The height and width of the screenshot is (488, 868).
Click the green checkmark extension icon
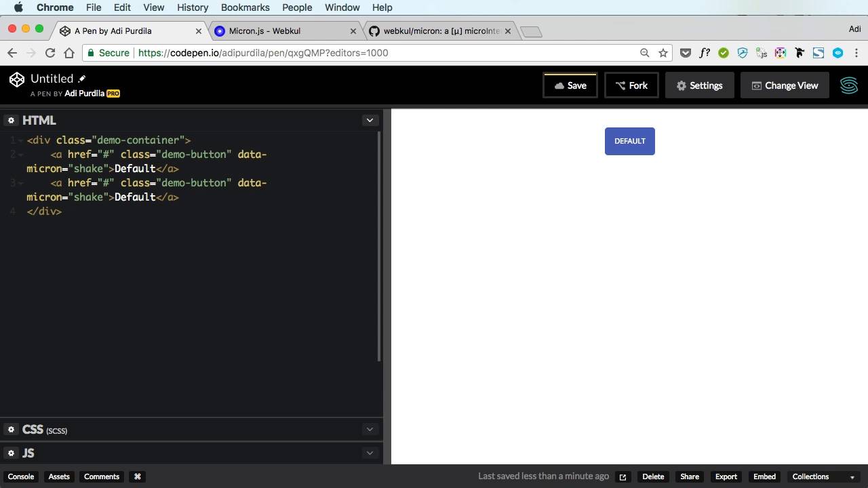[x=724, y=53]
